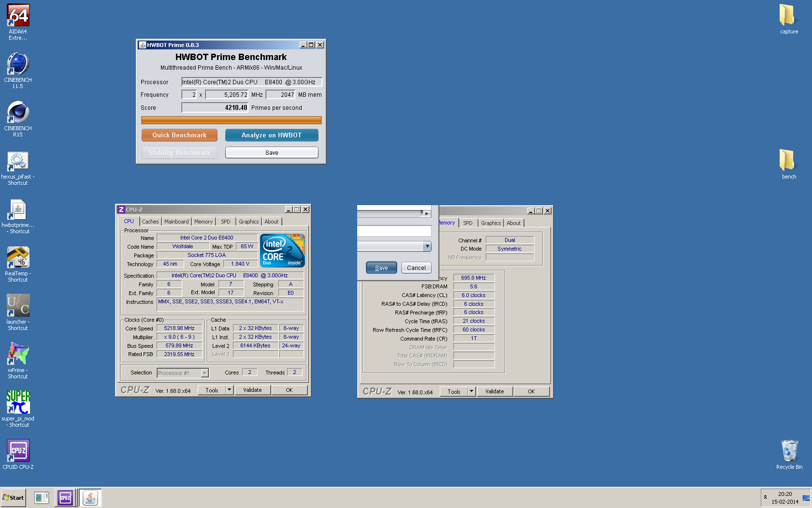
Task: Click the first taskbar program icon next to Start
Action: (42, 497)
